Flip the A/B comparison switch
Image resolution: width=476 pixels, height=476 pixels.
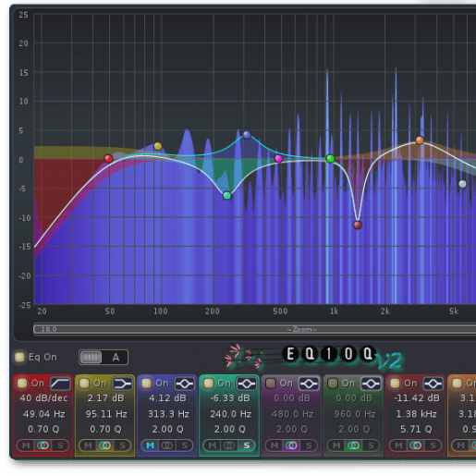[104, 358]
